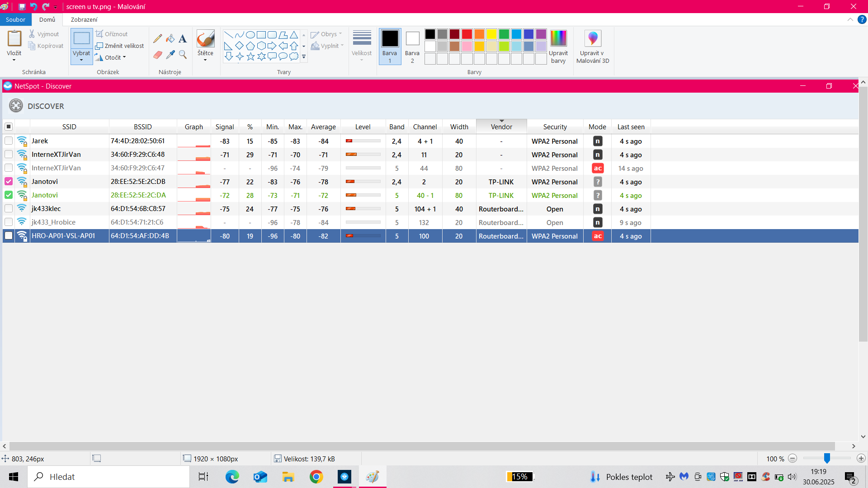Viewport: 868px width, 488px height.
Task: Check the jk433klec network checkbox
Action: click(9, 209)
